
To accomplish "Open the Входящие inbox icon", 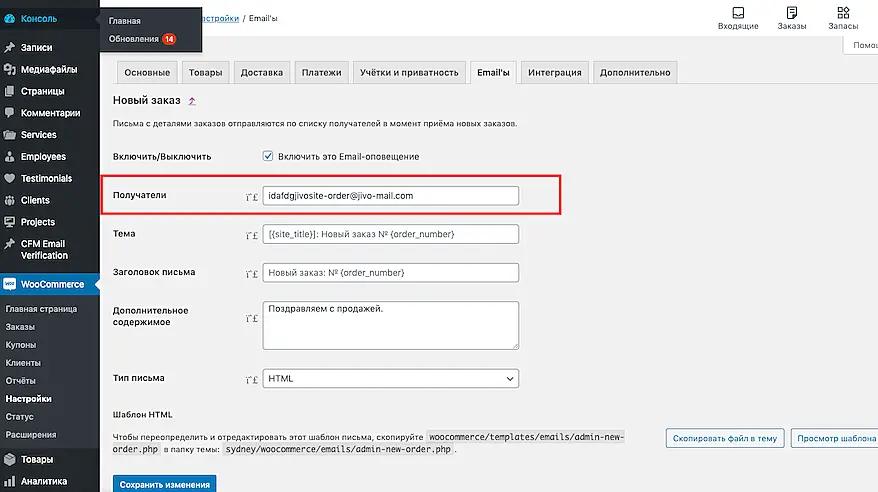I will point(738,12).
